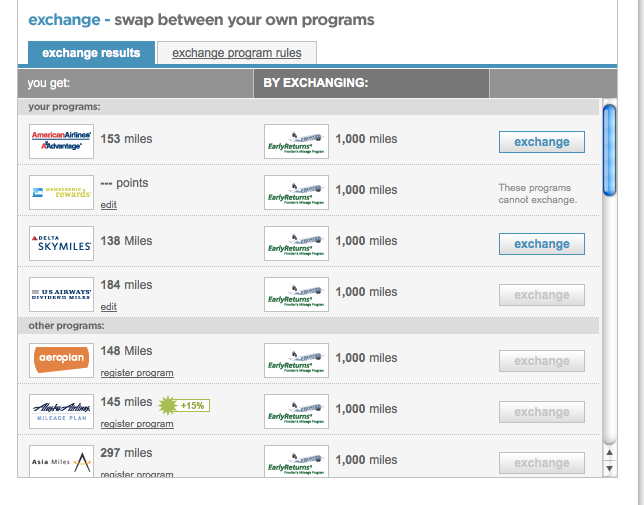
Task: Click EarlyReturns logo in the Aeroplan row
Action: pyautogui.click(x=296, y=360)
